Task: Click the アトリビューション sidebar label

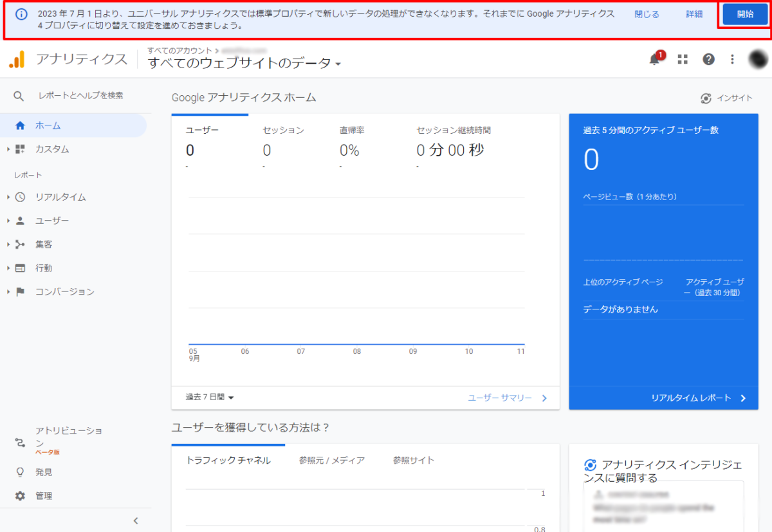Action: tap(68, 437)
